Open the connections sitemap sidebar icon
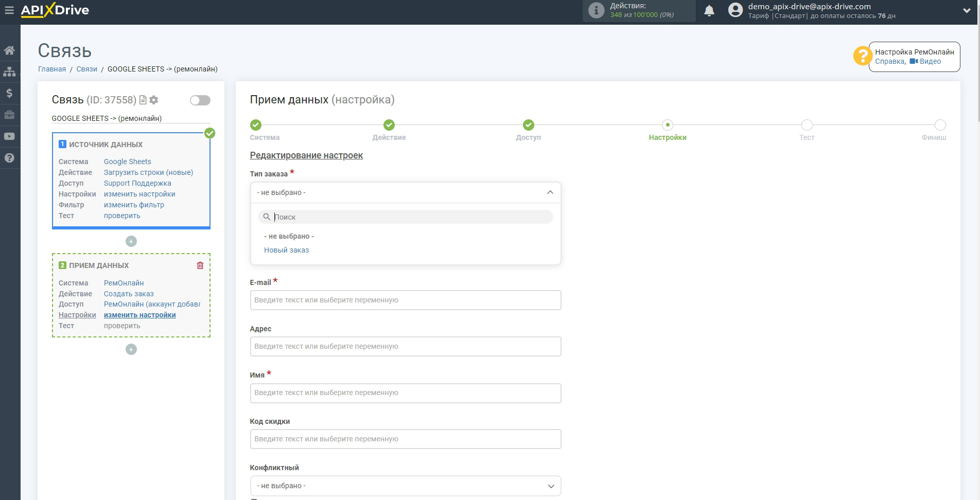This screenshot has height=500, width=980. (x=9, y=72)
